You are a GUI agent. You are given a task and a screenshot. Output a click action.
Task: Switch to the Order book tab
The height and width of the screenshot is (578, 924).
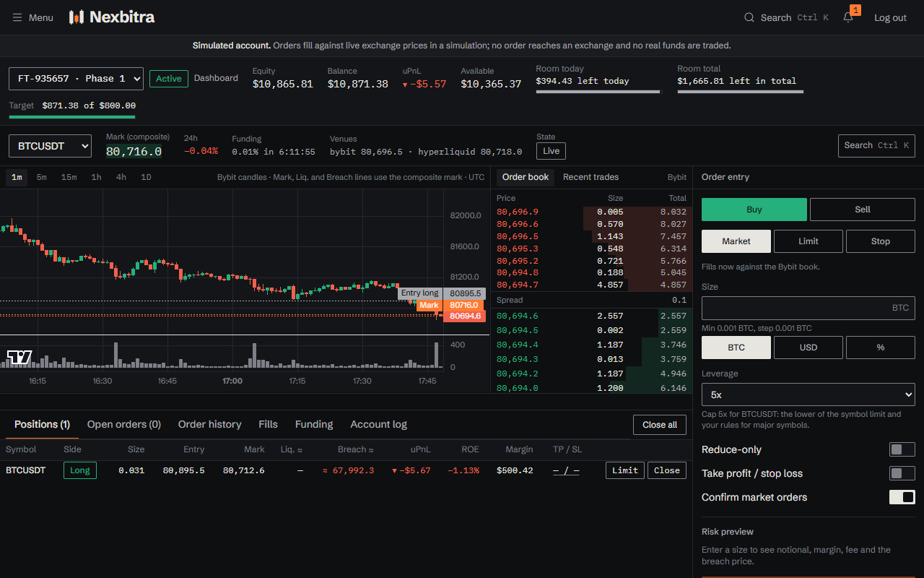pyautogui.click(x=526, y=177)
